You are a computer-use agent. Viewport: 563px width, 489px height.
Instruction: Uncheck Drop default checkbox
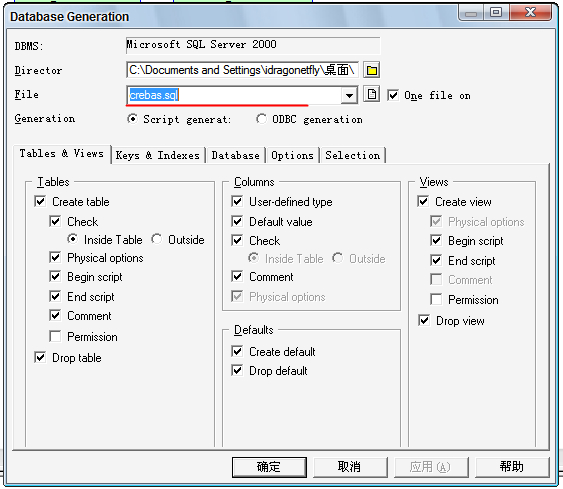pos(237,370)
